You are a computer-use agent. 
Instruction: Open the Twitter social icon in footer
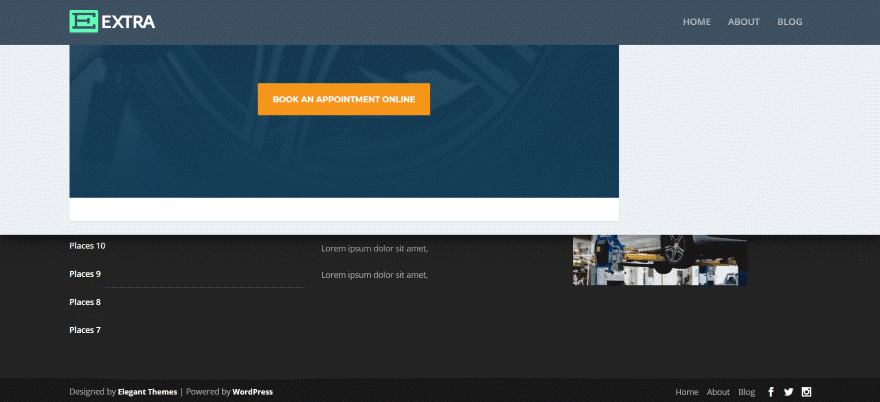pyautogui.click(x=788, y=392)
